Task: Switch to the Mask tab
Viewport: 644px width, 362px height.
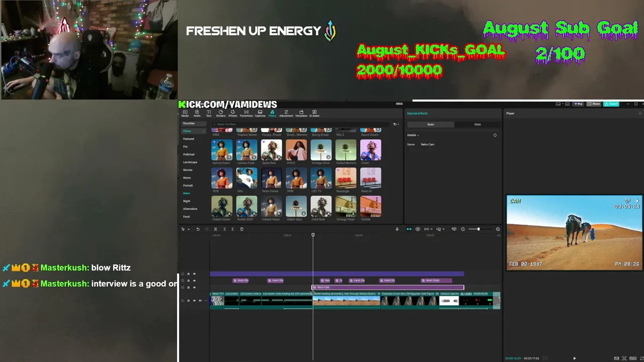Action: (x=477, y=124)
